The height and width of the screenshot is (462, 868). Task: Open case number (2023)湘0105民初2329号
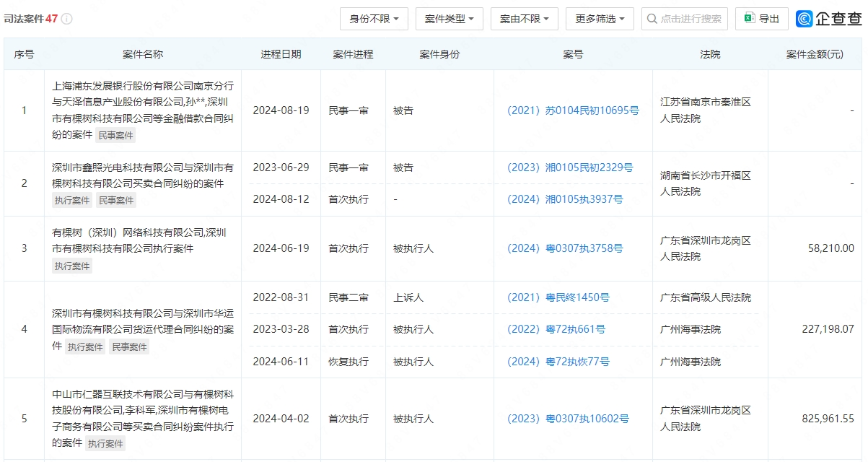pyautogui.click(x=570, y=167)
